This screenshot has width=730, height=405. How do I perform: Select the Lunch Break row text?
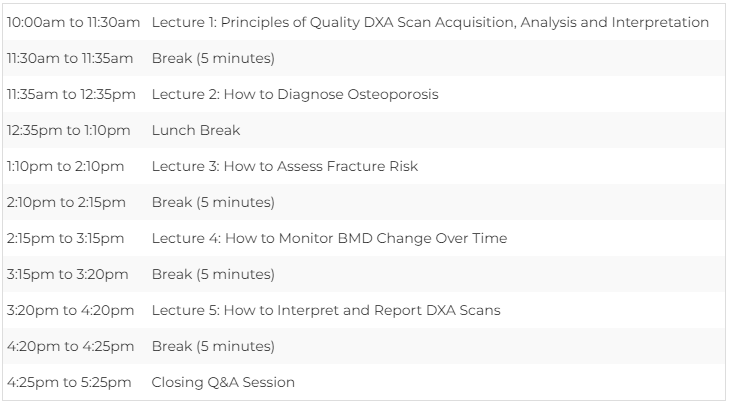point(196,130)
